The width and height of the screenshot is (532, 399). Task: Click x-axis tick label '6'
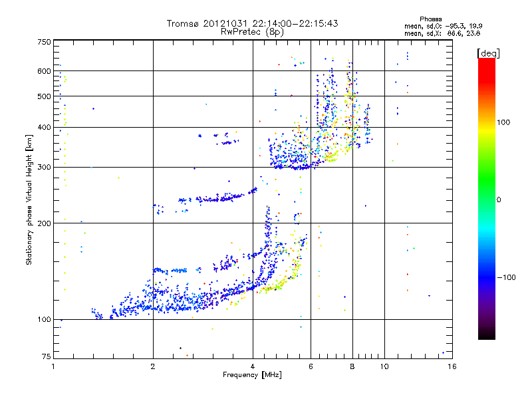(x=311, y=366)
